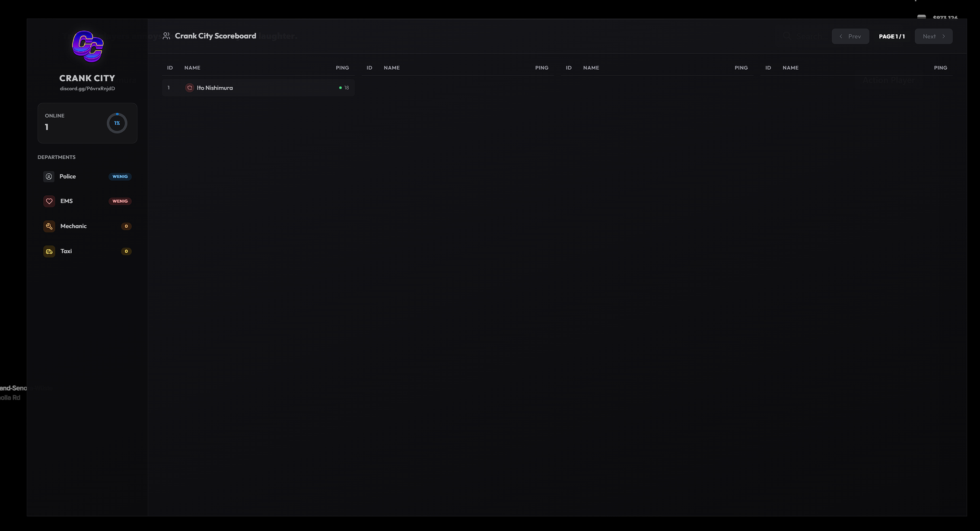Screen dimensions: 980x531
Task: Go to the previous page with Prev
Action: coord(850,36)
